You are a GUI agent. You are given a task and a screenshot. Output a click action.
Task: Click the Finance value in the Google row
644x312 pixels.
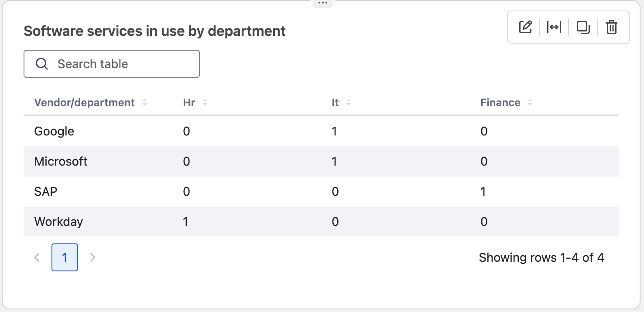[x=484, y=132]
